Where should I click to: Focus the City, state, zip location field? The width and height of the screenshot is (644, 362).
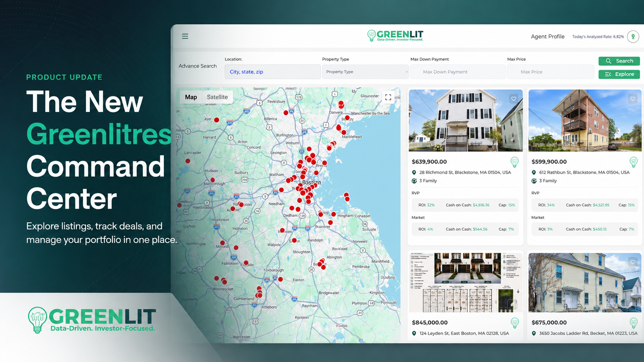(273, 72)
